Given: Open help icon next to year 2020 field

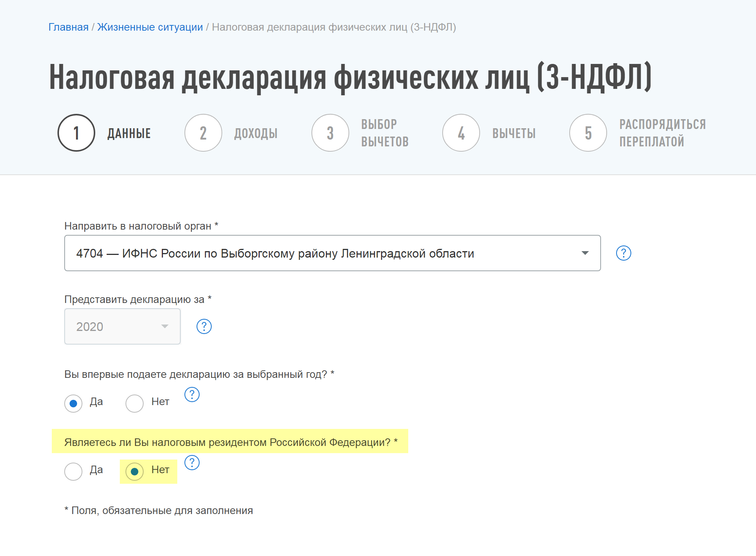Looking at the screenshot, I should coord(204,326).
